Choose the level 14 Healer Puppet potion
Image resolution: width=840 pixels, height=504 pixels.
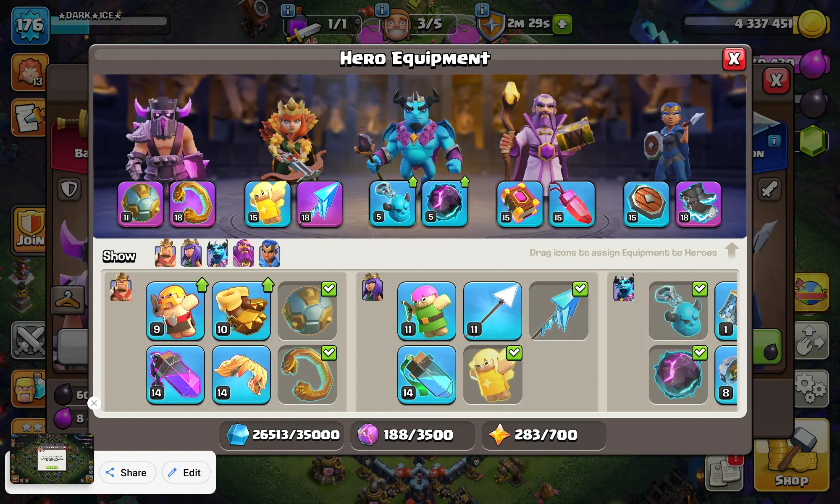(427, 375)
